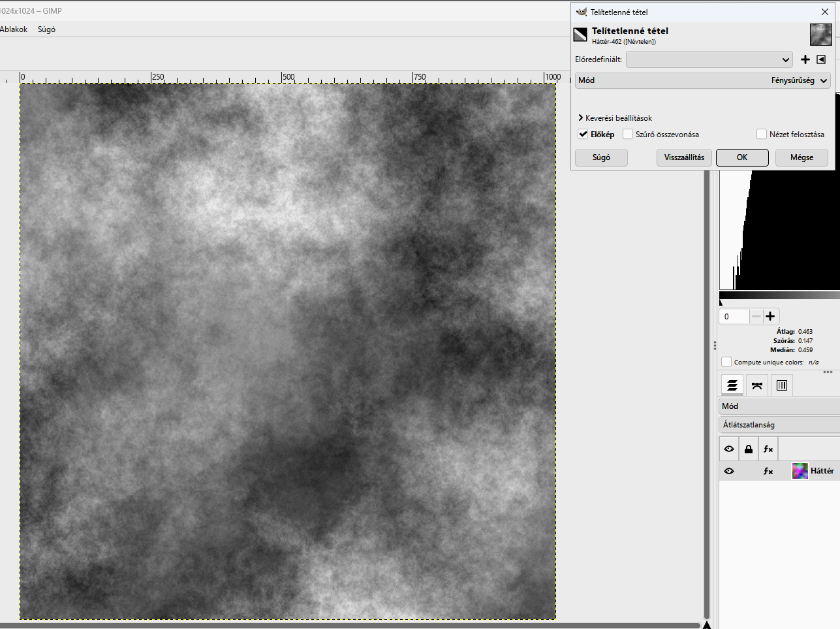Select the Háttér layer thumbnail
The image size is (840, 629).
point(800,471)
